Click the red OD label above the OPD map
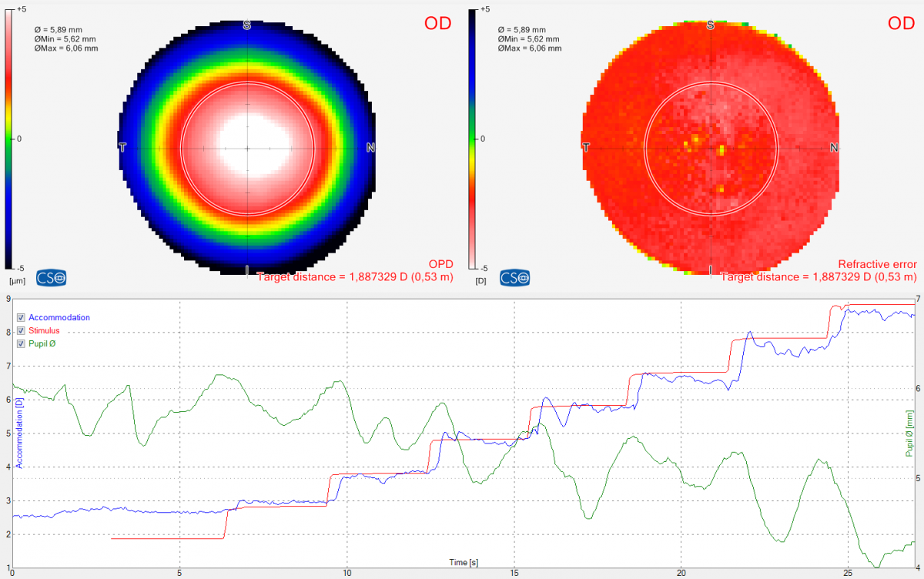Screen dimensions: 924x579 (x=437, y=24)
